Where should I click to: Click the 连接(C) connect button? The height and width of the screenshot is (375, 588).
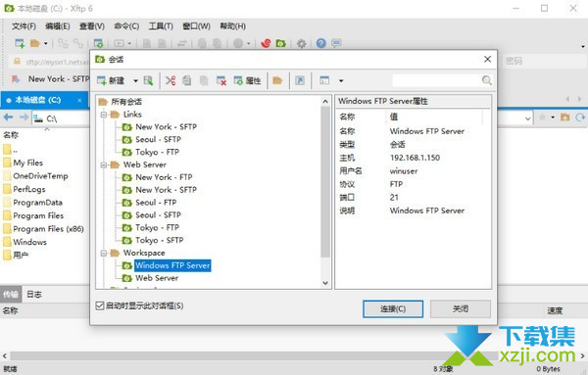pos(393,309)
